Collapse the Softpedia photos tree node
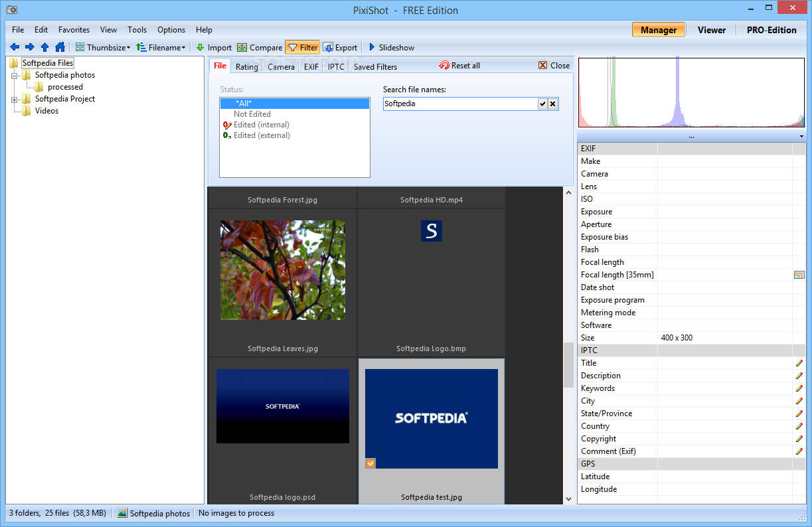The width and height of the screenshot is (812, 527). pyautogui.click(x=15, y=76)
